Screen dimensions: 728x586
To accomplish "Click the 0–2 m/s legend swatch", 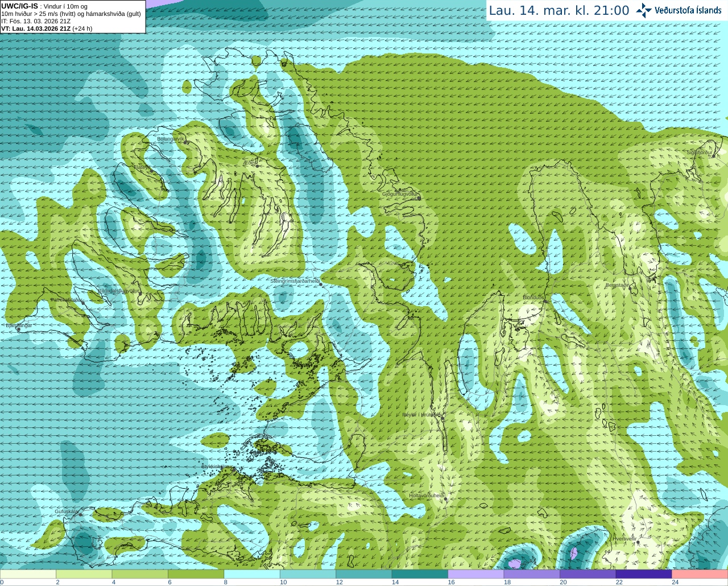I will (28, 574).
